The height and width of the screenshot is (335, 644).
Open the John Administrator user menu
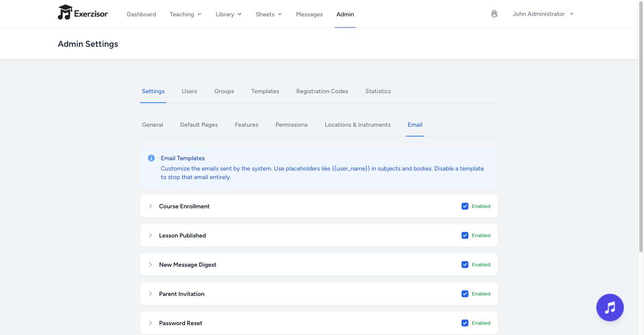click(x=543, y=14)
